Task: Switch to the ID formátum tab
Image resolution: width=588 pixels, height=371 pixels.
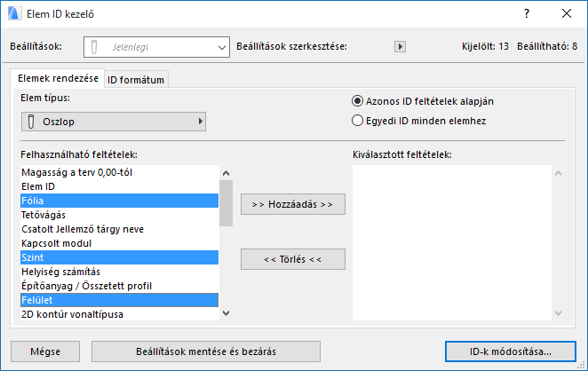Action: tap(137, 80)
